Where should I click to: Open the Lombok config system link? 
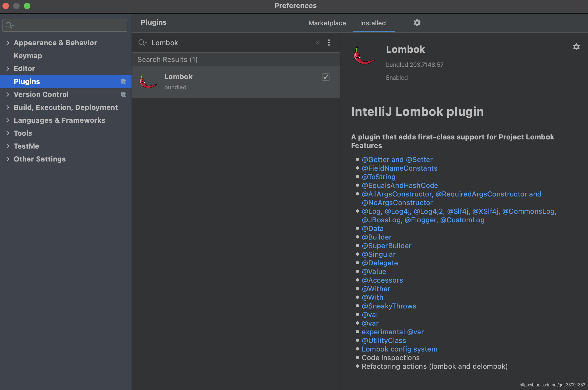[399, 349]
